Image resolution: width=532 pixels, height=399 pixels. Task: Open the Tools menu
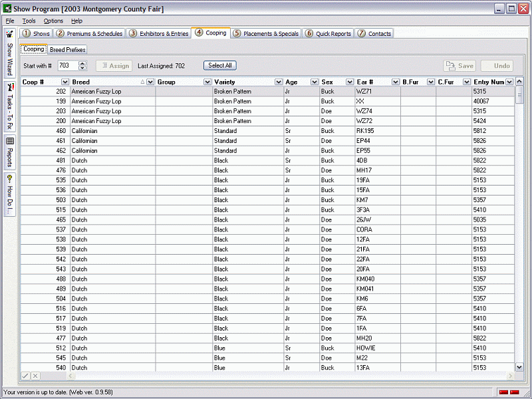[x=29, y=21]
